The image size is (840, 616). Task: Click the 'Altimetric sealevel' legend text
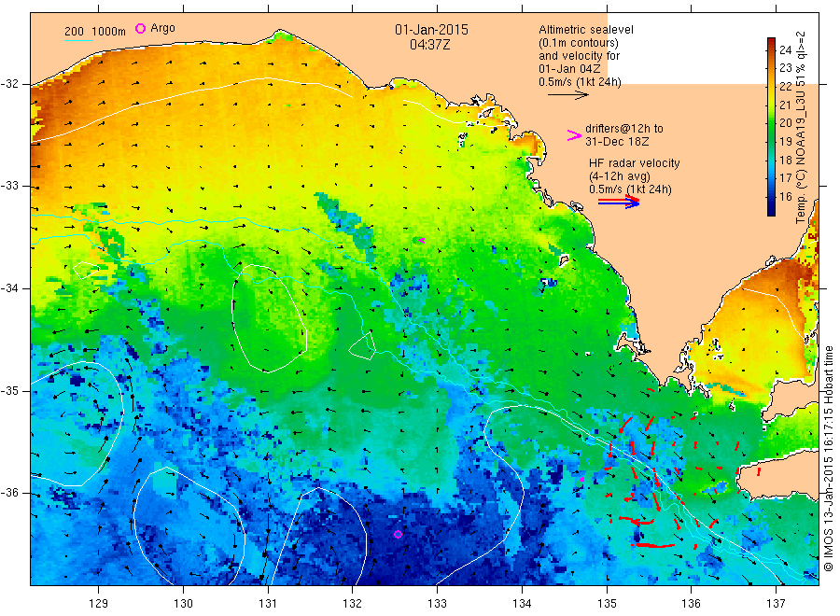(586, 30)
